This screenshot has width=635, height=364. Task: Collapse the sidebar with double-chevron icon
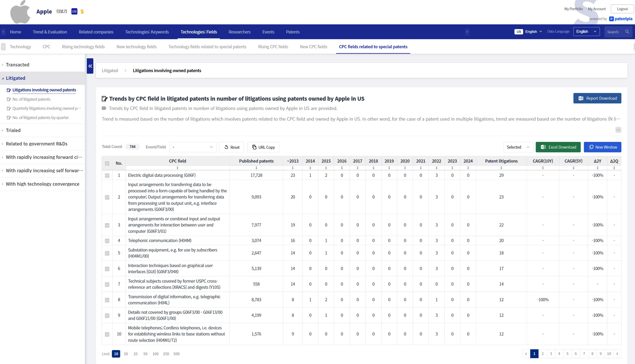(90, 66)
